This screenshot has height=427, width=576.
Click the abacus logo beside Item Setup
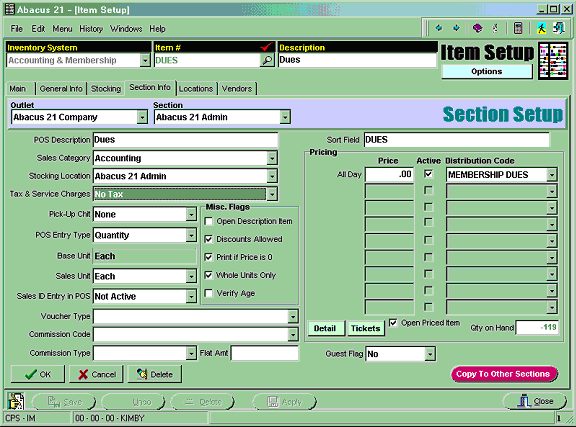553,61
